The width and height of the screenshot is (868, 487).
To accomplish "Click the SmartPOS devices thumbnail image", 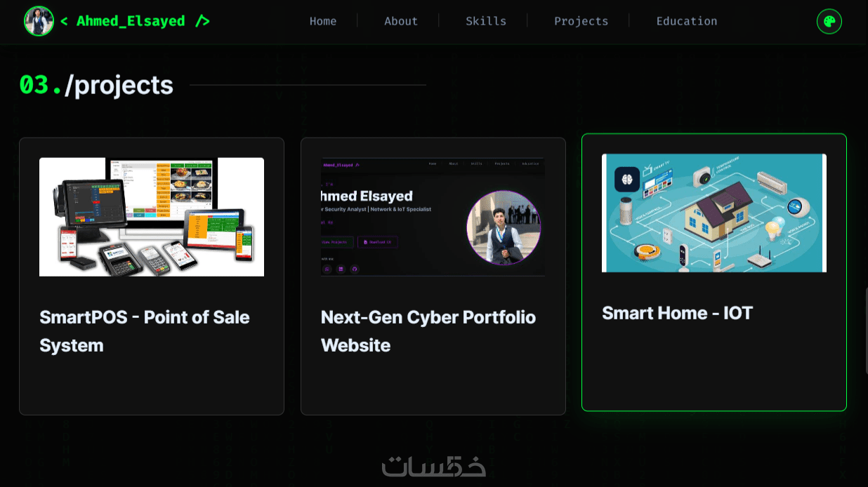I will 152,217.
